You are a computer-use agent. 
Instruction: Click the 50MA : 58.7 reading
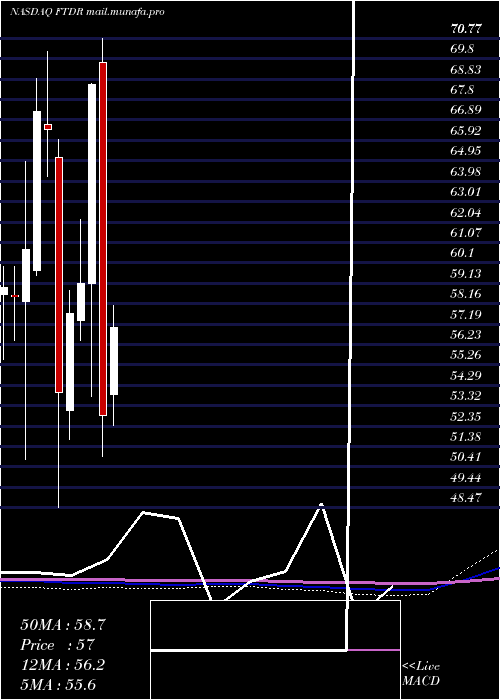click(63, 625)
